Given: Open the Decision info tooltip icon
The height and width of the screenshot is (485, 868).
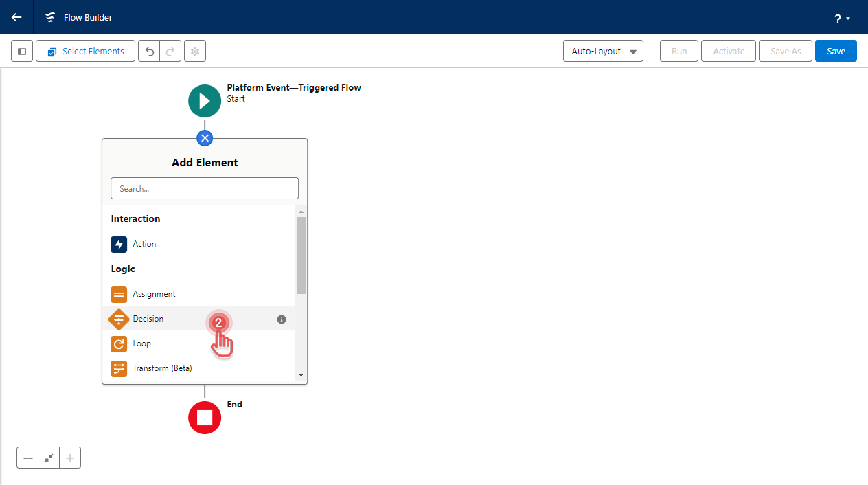Looking at the screenshot, I should (281, 319).
